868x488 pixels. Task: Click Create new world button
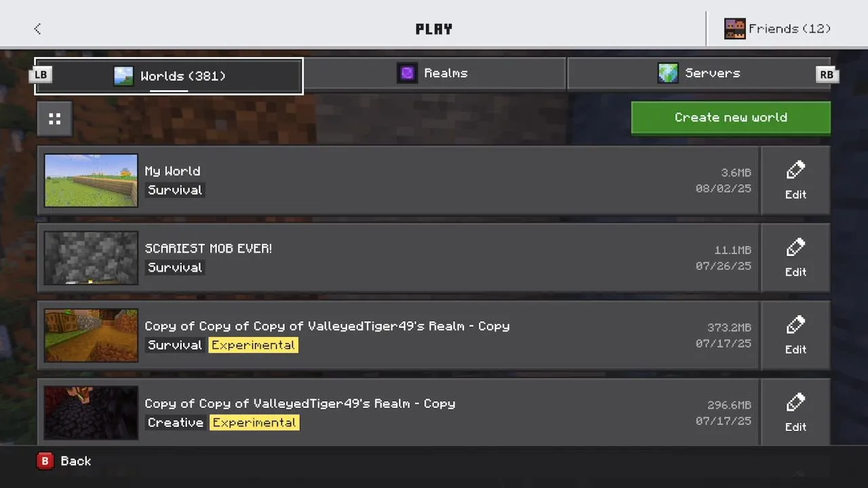[x=731, y=118]
